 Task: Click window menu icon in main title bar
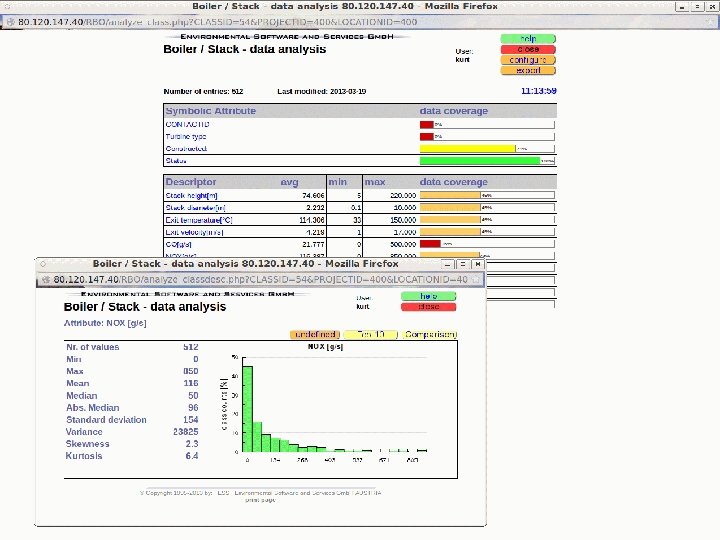tap(7, 6)
